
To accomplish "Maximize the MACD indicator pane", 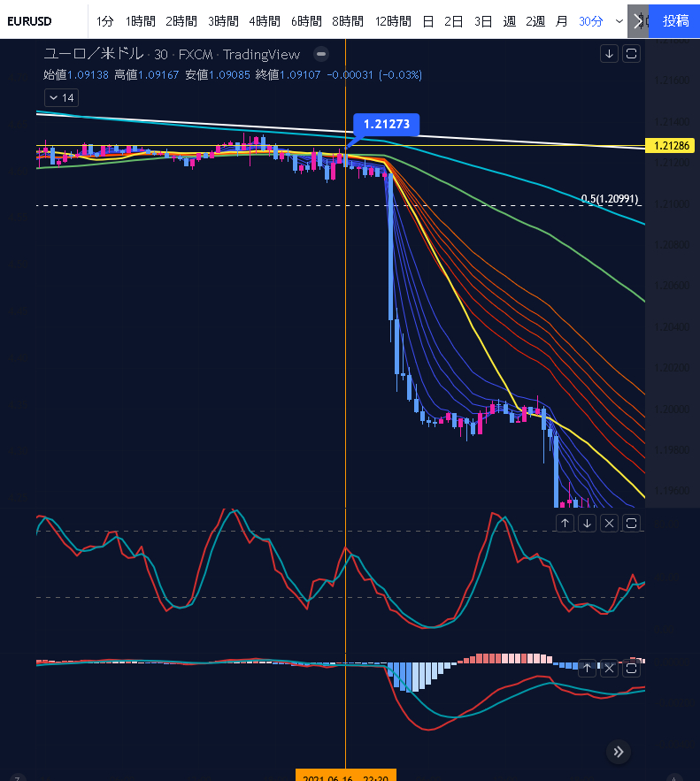I will (631, 670).
